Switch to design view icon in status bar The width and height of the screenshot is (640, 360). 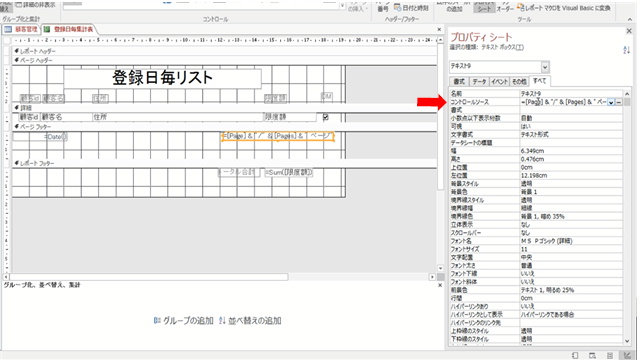627,356
